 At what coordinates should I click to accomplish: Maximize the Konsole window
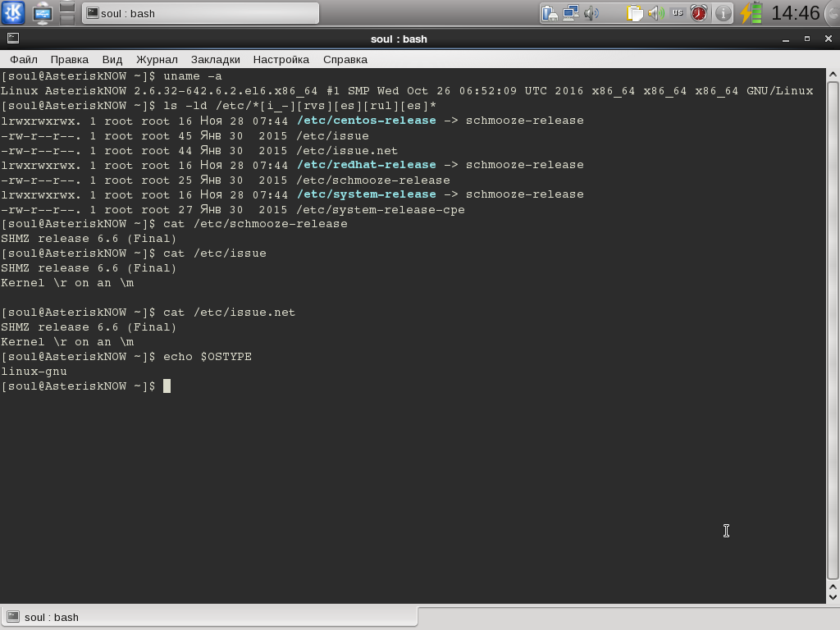(x=807, y=39)
